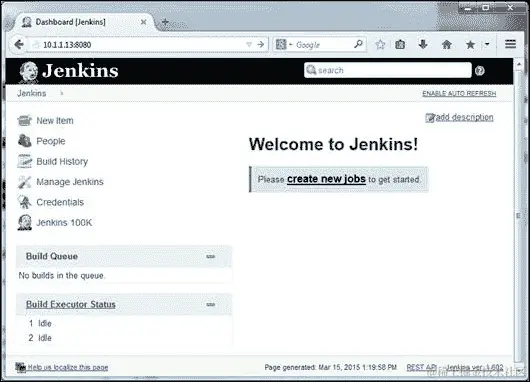The height and width of the screenshot is (382, 530).
Task: Open the Jenkins 100K link
Action: 64,222
